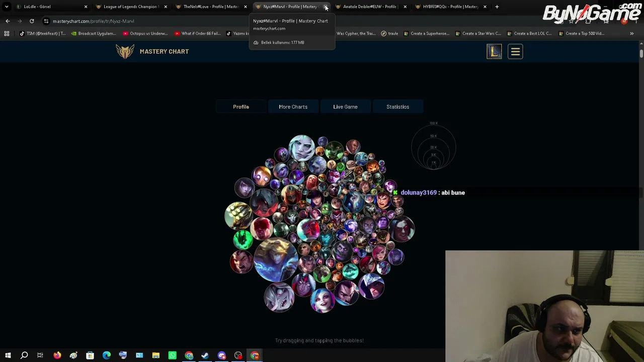Open Task View on the taskbar
This screenshot has width=644, height=362.
40,356
